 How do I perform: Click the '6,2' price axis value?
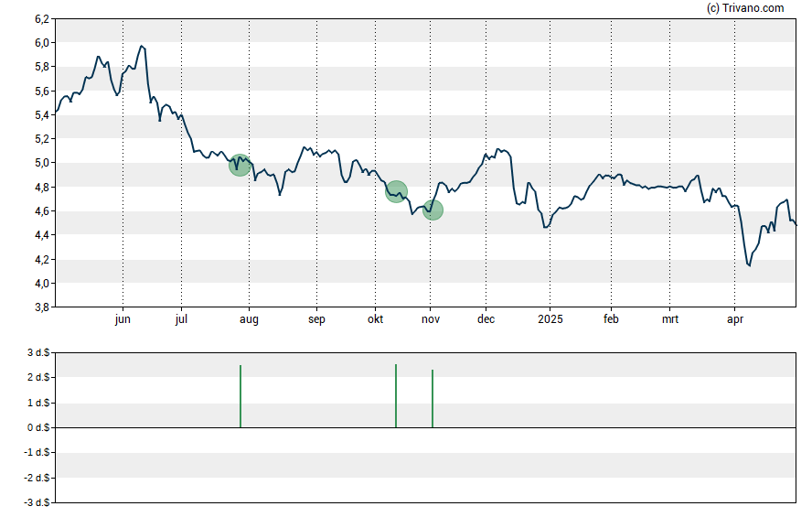click(x=42, y=19)
